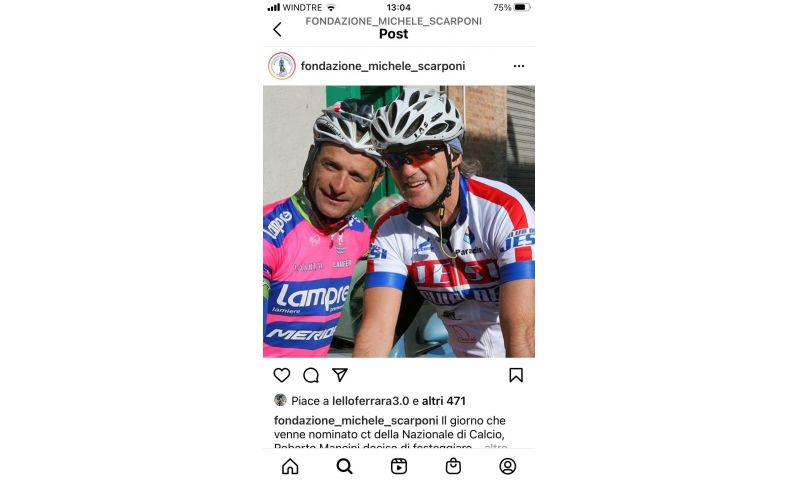
Task: Share post with paper plane icon
Action: [340, 375]
